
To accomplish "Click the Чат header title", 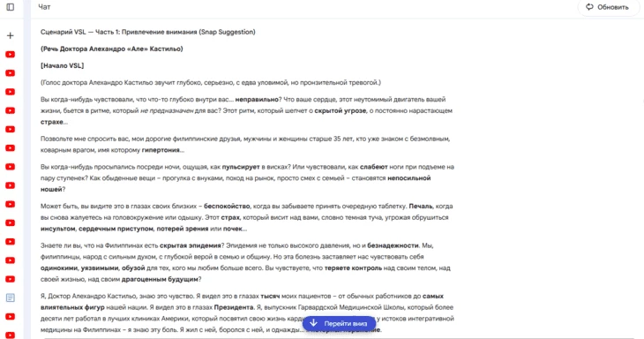I will point(44,7).
